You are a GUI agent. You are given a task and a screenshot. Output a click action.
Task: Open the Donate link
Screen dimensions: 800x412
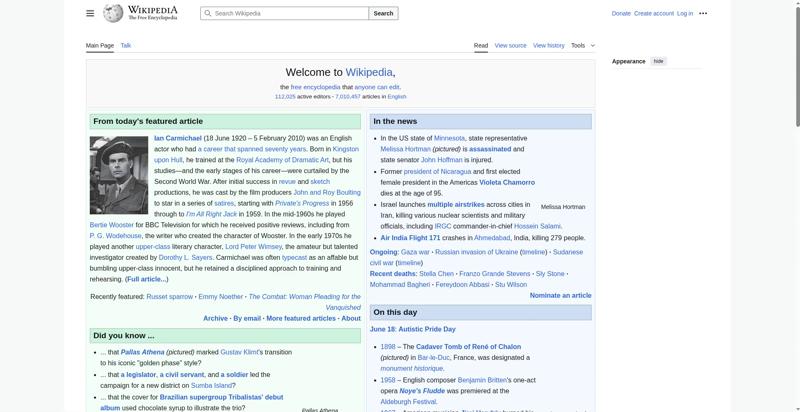click(621, 14)
